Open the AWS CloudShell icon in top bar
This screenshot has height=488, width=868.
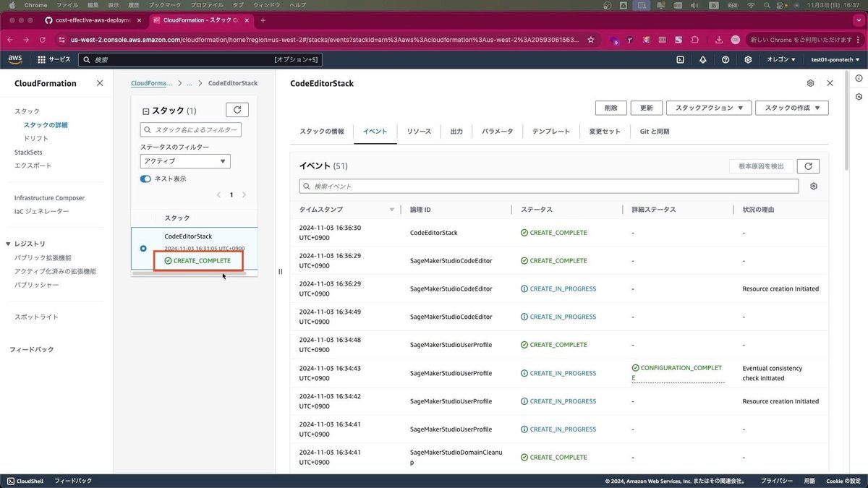(x=680, y=59)
